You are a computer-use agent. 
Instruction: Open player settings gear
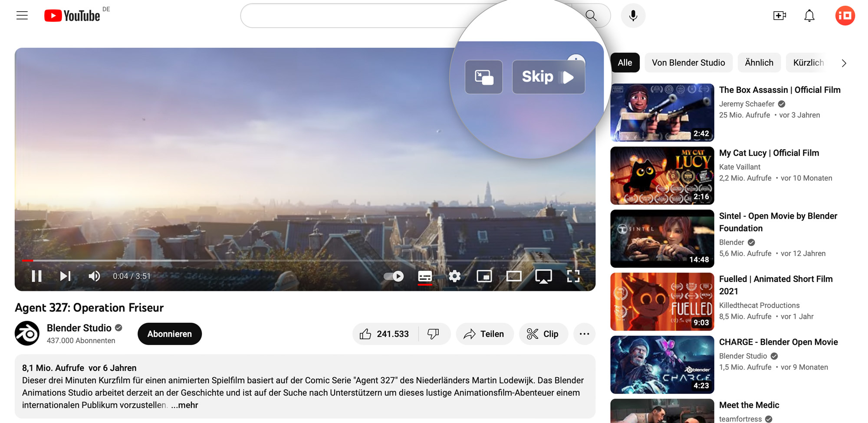point(454,276)
